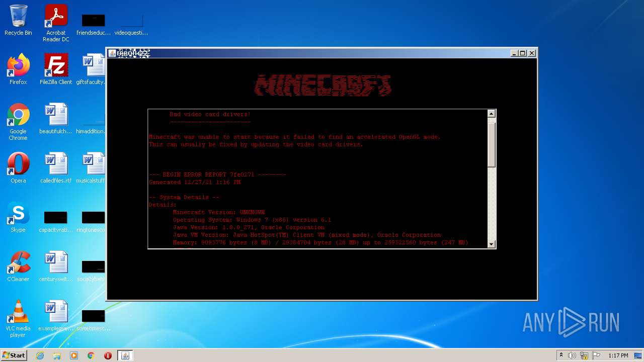Screen dimensions: 644x362
Task: Click '-- System Details --' line
Action: click(x=184, y=197)
